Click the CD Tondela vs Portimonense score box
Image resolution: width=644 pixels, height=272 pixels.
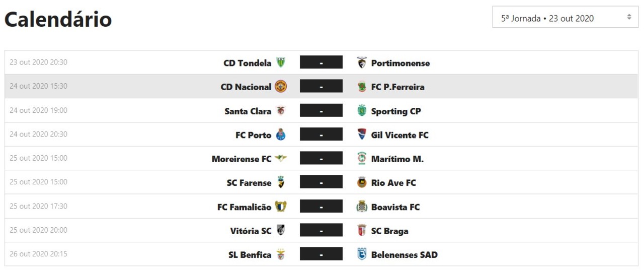(x=321, y=62)
